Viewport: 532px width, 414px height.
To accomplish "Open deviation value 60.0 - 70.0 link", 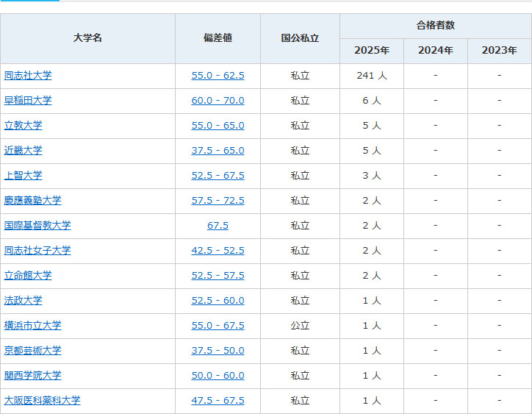I will [218, 101].
